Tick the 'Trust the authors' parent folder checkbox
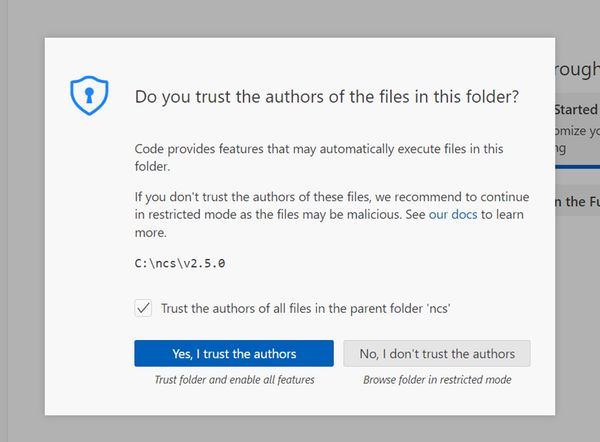Viewport: 600px width, 442px height. [143, 308]
